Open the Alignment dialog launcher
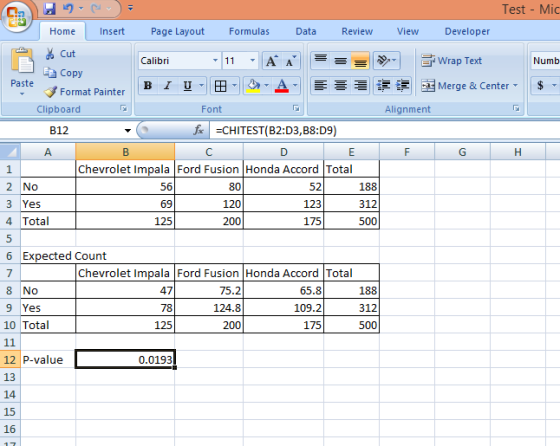 point(516,109)
